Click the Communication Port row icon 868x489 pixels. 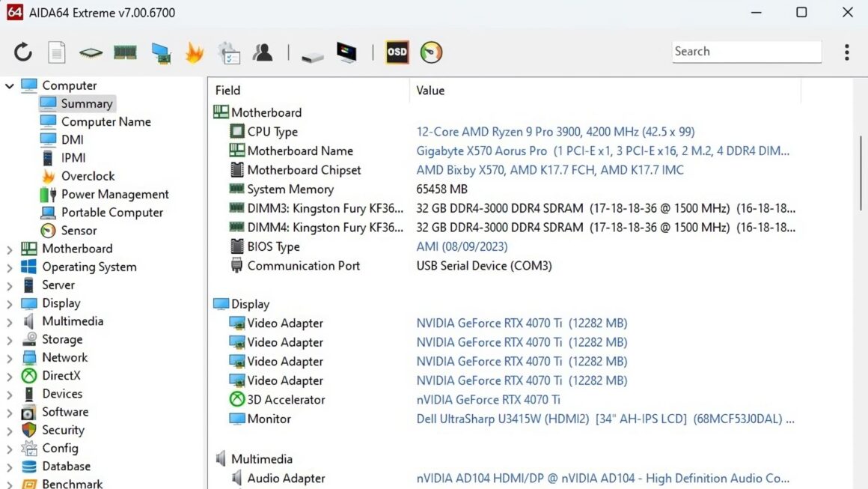click(x=237, y=265)
